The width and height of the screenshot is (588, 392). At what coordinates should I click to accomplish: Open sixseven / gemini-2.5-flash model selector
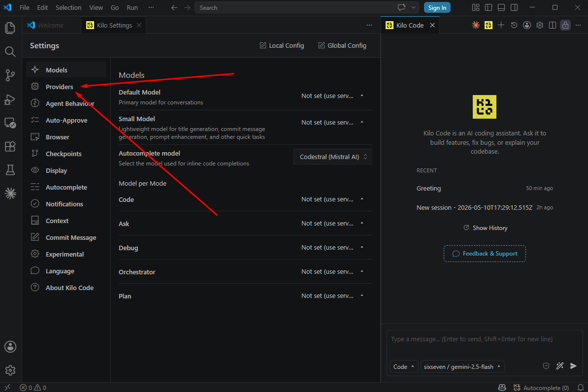462,366
